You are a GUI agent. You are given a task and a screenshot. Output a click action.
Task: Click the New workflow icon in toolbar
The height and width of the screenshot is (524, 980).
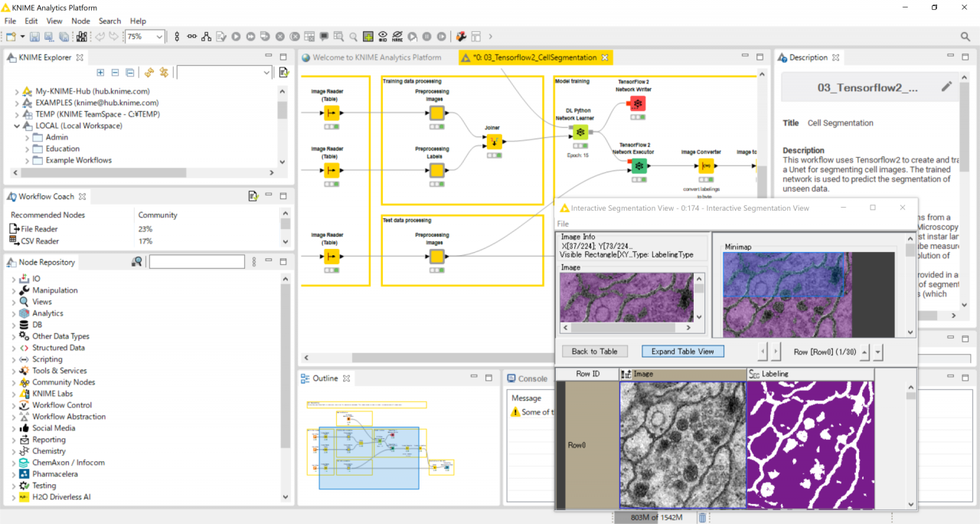pyautogui.click(x=10, y=36)
